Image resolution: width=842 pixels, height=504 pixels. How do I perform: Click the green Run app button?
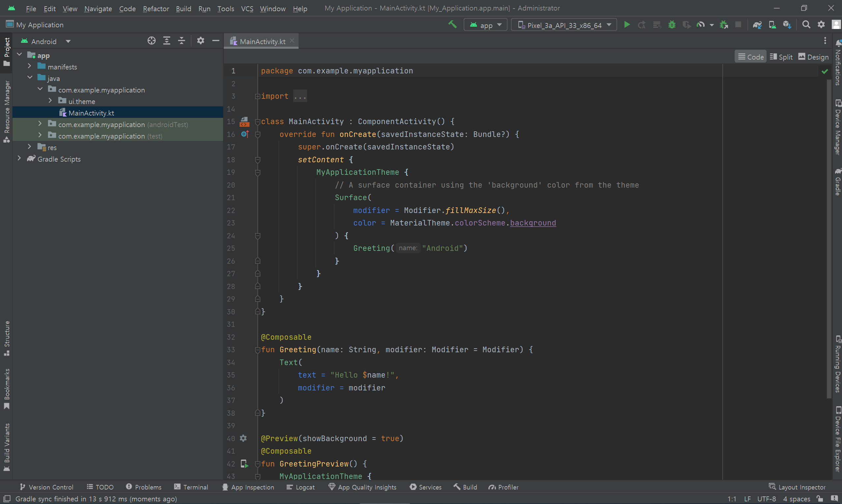(627, 25)
